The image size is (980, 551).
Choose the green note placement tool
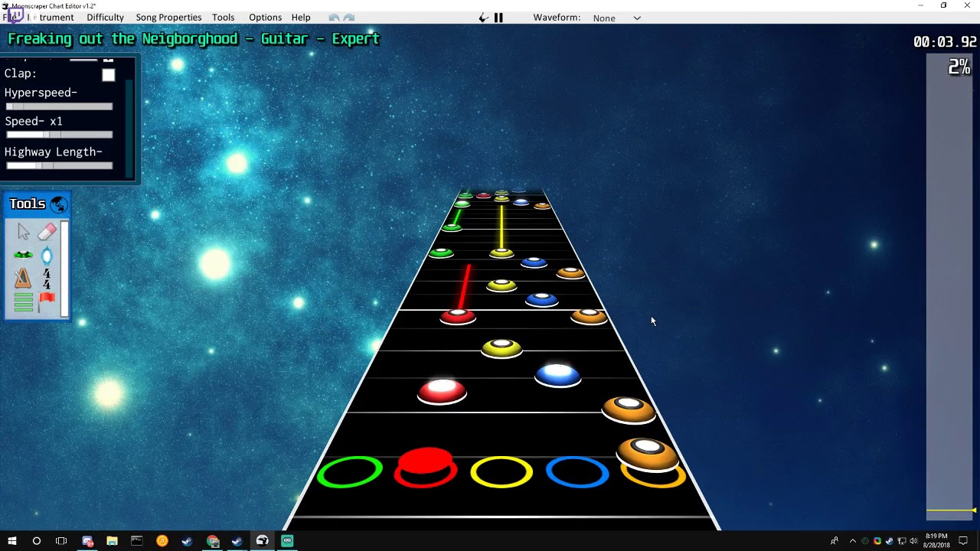click(x=23, y=256)
